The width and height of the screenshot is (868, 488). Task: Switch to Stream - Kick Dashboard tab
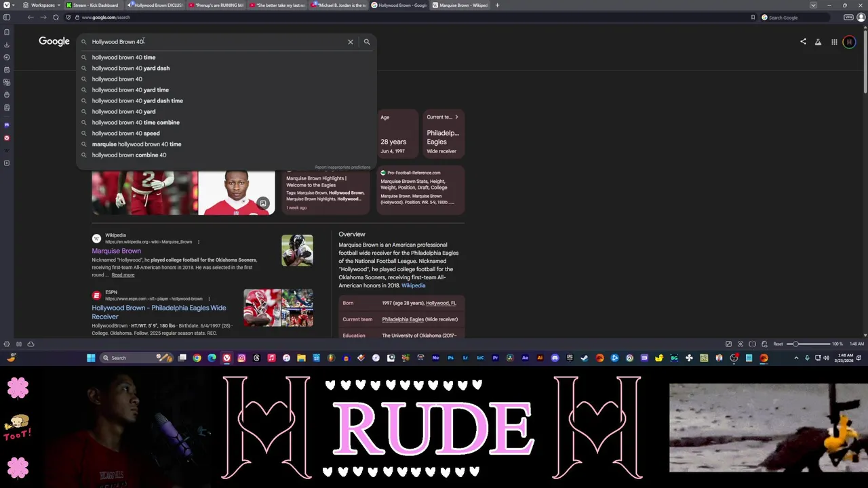pyautogui.click(x=92, y=5)
